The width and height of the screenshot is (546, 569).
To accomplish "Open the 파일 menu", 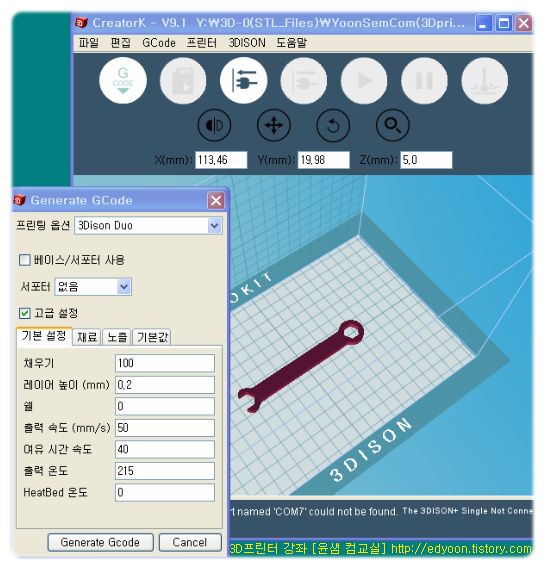I will click(x=89, y=43).
